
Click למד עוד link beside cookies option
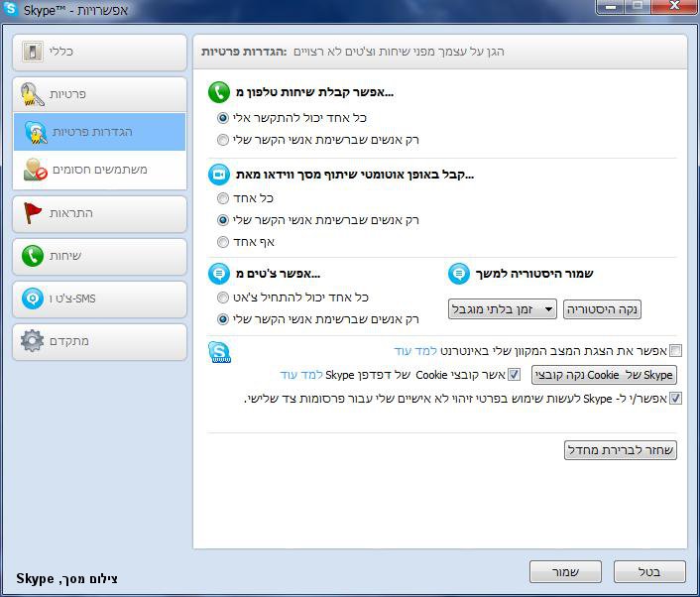click(x=301, y=375)
